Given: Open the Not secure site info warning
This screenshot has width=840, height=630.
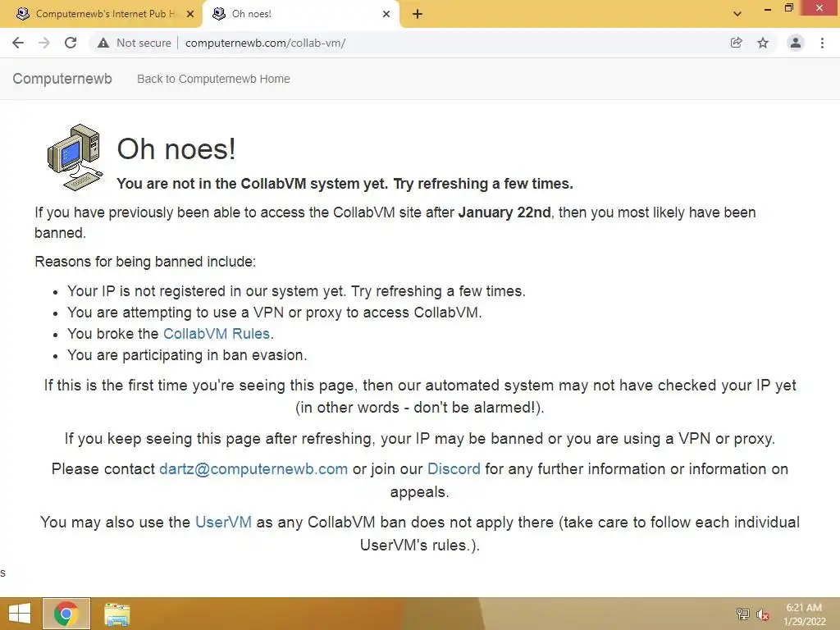Looking at the screenshot, I should pyautogui.click(x=134, y=43).
